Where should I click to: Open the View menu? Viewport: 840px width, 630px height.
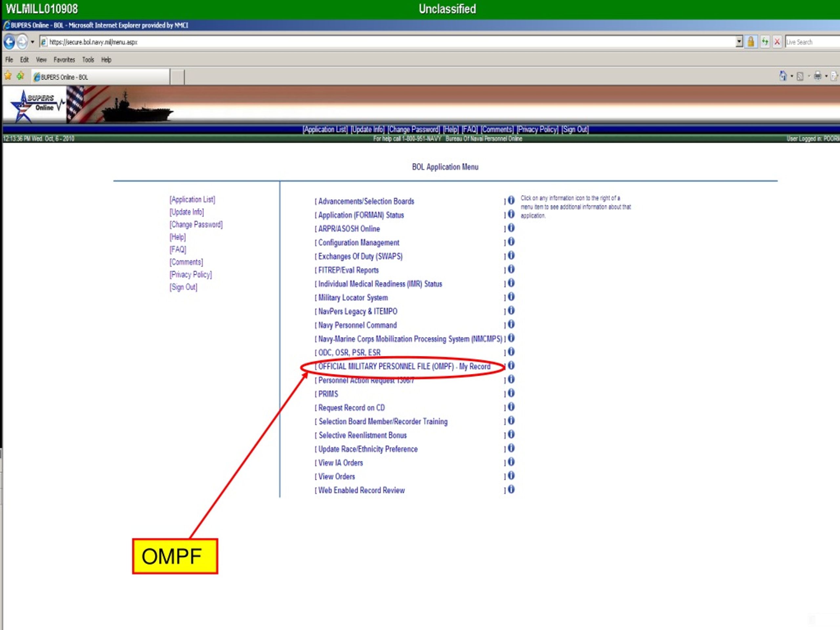(41, 60)
